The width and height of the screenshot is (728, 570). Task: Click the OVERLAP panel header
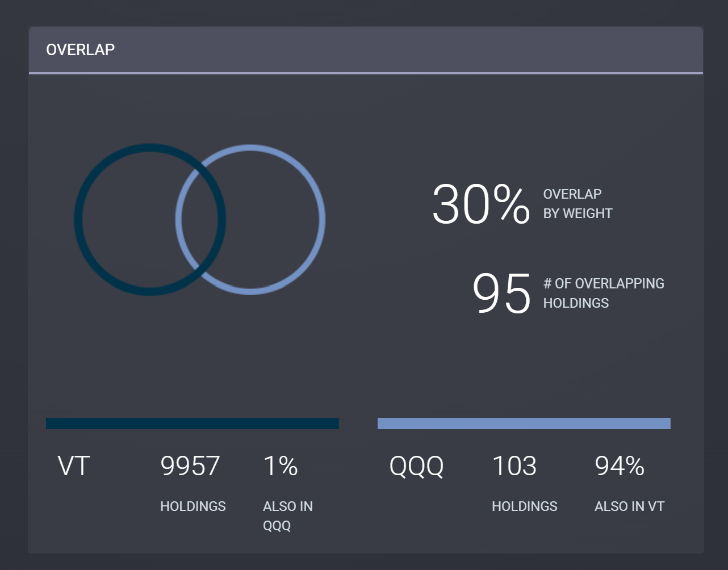(x=366, y=49)
